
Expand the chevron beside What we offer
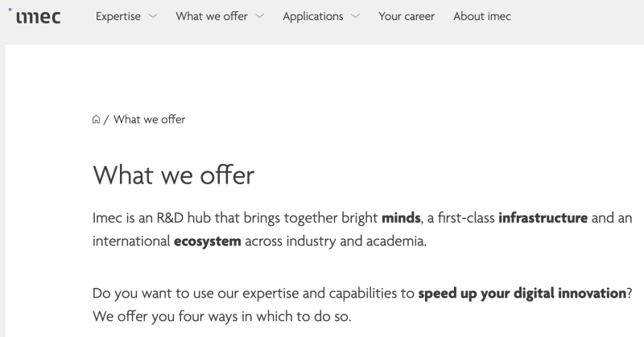(x=260, y=17)
